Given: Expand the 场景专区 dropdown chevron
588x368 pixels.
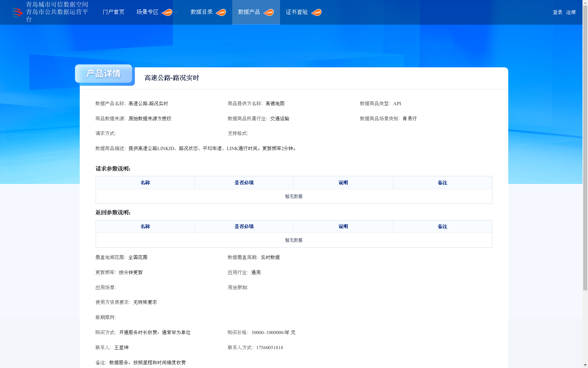Looking at the screenshot, I should point(176,12).
